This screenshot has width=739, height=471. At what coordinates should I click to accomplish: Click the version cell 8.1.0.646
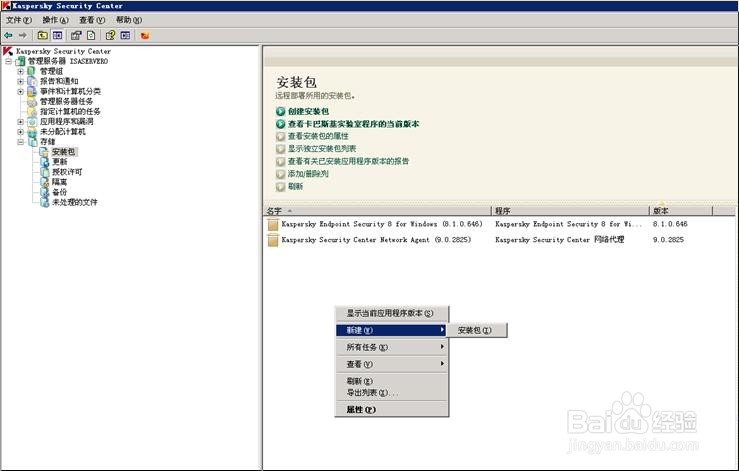click(x=670, y=224)
